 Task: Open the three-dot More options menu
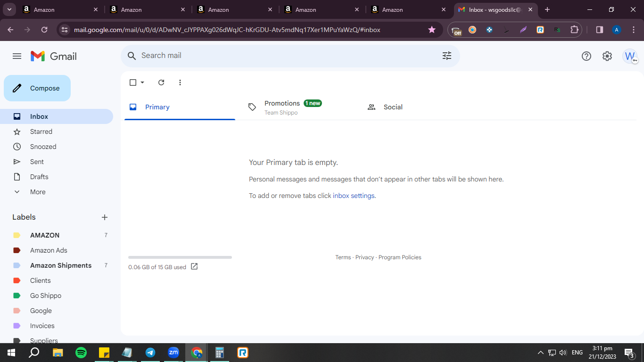tap(180, 82)
